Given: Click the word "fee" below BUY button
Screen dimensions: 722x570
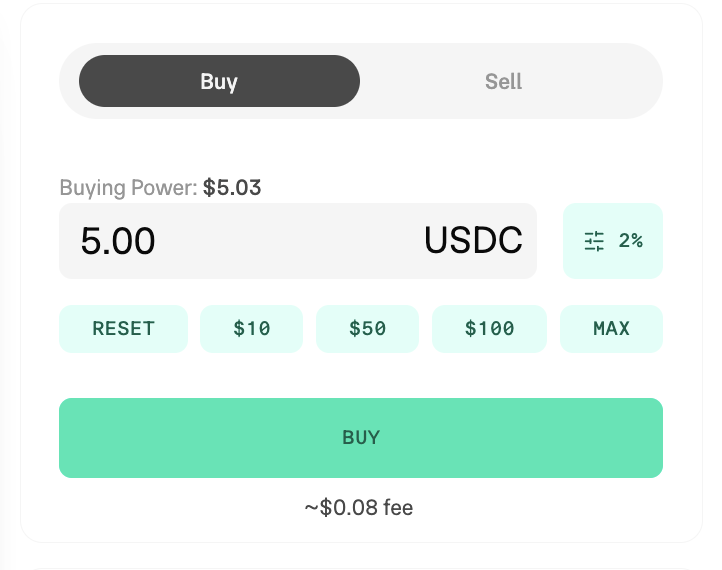Looking at the screenshot, I should tap(398, 508).
